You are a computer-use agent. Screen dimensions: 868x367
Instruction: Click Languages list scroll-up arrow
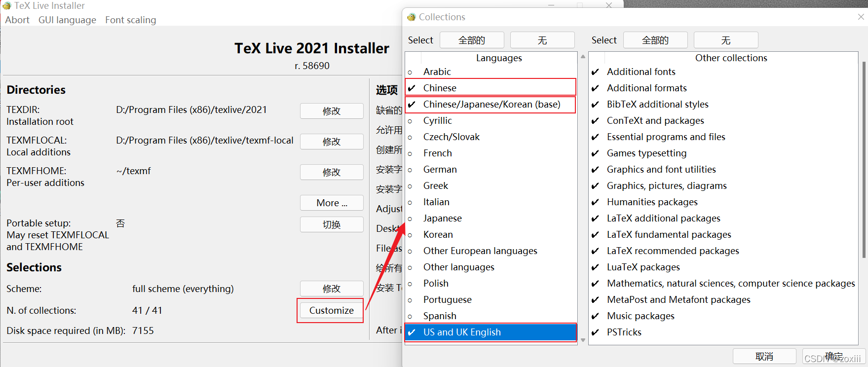point(583,57)
